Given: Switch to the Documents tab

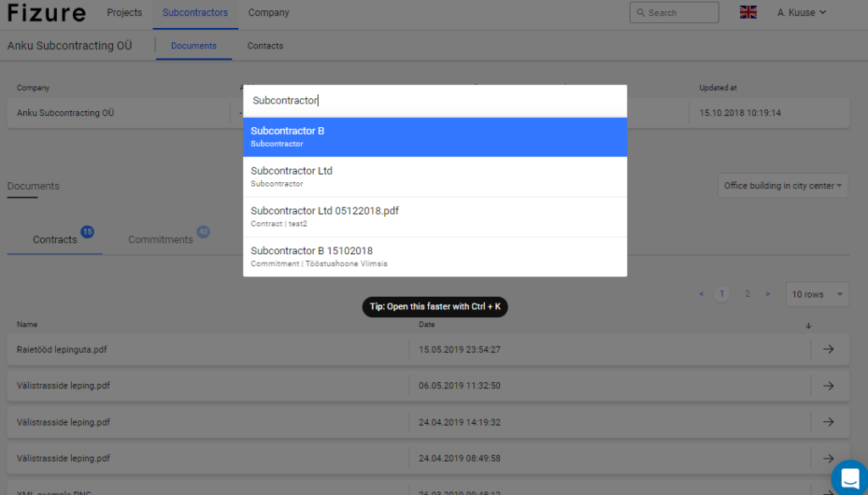Looking at the screenshot, I should click(194, 46).
